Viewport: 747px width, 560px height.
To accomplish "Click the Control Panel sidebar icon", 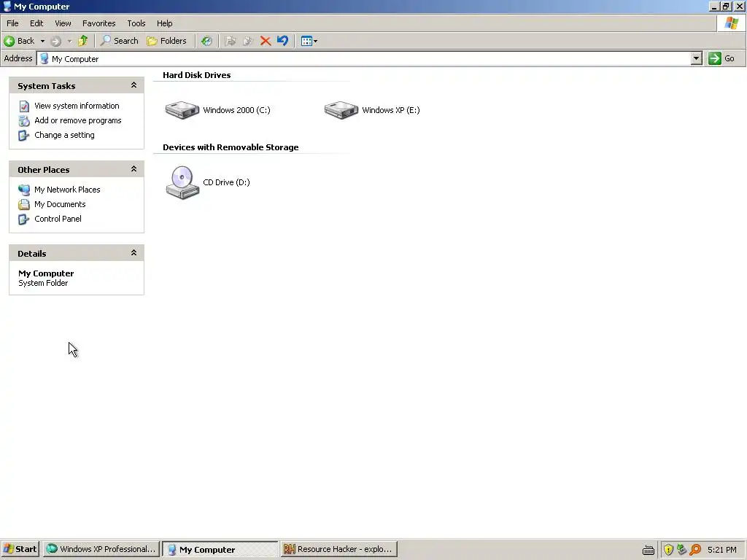I will coord(23,219).
